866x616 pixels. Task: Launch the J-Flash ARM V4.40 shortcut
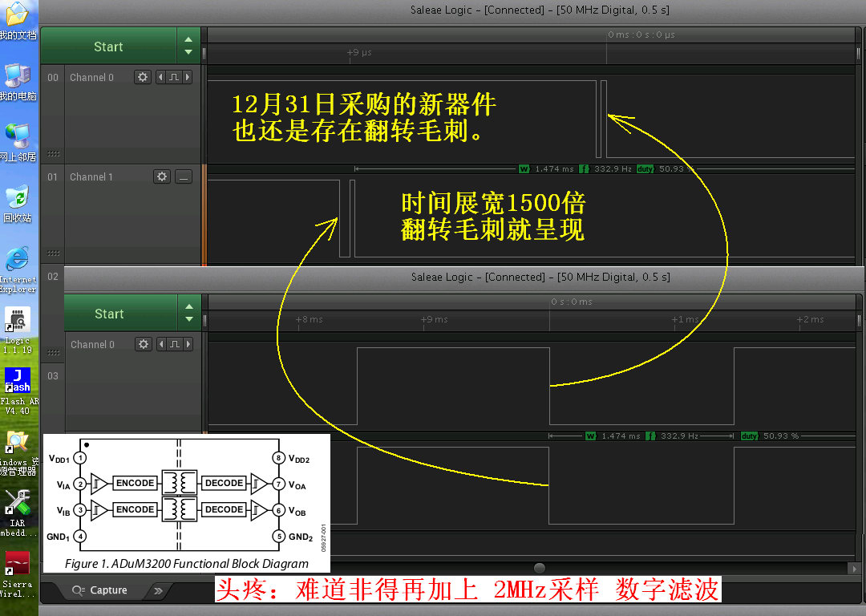coord(18,391)
